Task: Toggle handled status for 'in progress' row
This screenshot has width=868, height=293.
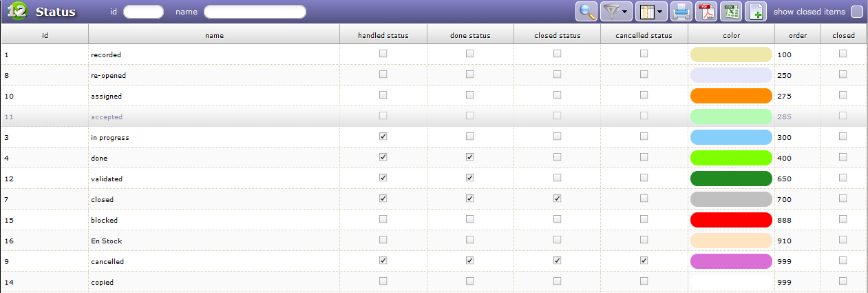Action: pos(383,137)
